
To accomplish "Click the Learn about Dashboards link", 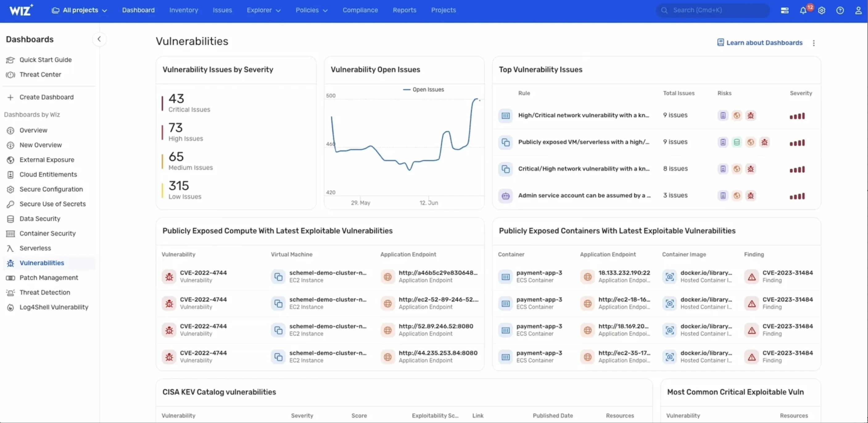I will (760, 43).
